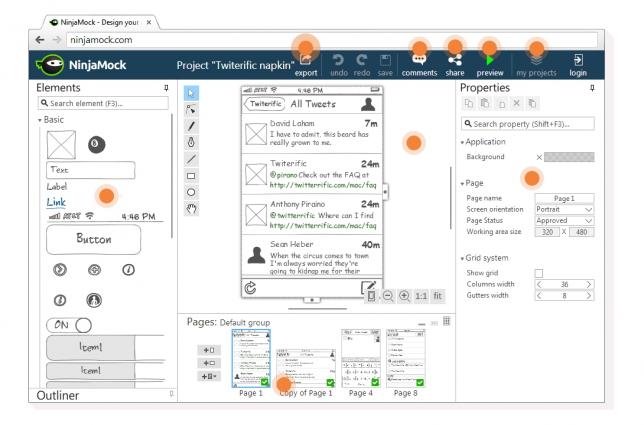Image resolution: width=644 pixels, height=425 pixels.
Task: Pick the Button element in Elements
Action: tap(94, 239)
